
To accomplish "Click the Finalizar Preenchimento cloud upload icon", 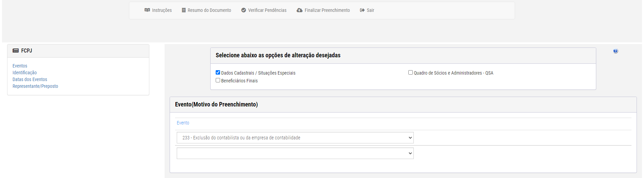I will click(299, 10).
